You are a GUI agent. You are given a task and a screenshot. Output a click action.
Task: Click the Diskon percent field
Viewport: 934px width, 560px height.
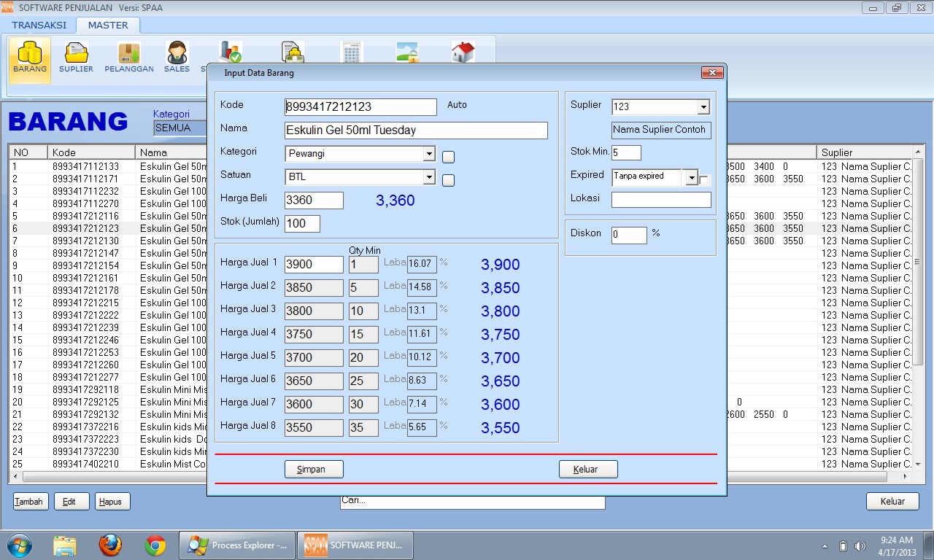tap(629, 235)
